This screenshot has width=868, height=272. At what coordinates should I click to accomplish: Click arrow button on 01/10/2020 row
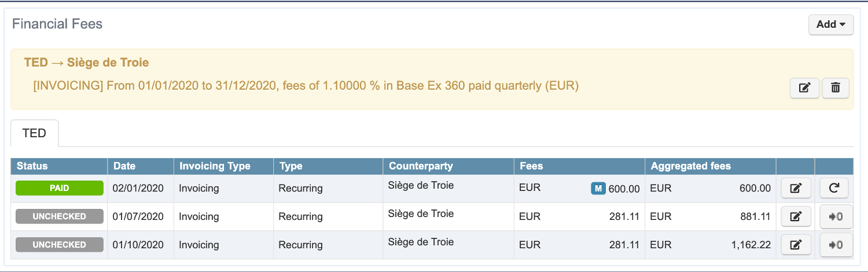pos(834,245)
